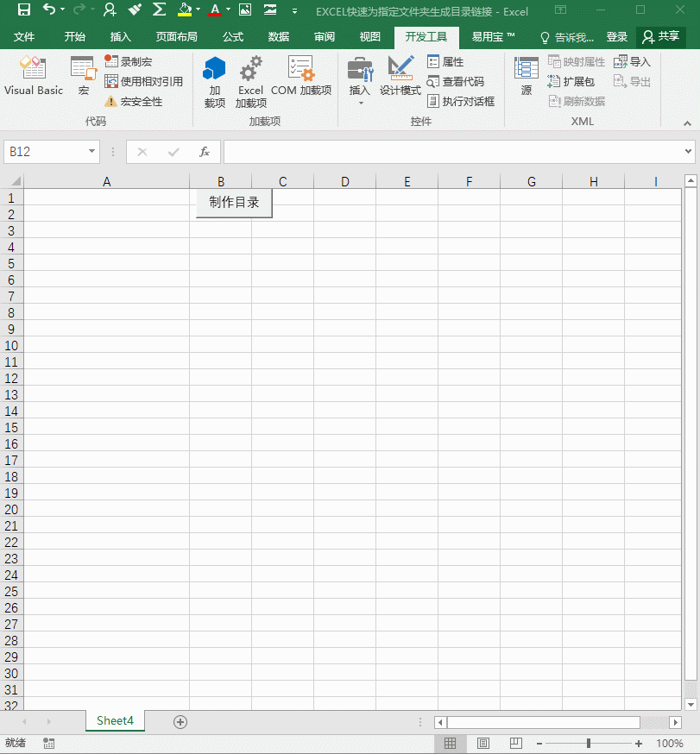700x754 pixels.
Task: Collapse the ribbon with the arrow
Action: point(688,123)
